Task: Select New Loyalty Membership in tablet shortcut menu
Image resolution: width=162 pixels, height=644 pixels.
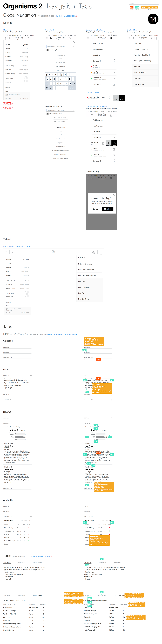Action: coord(87,275)
